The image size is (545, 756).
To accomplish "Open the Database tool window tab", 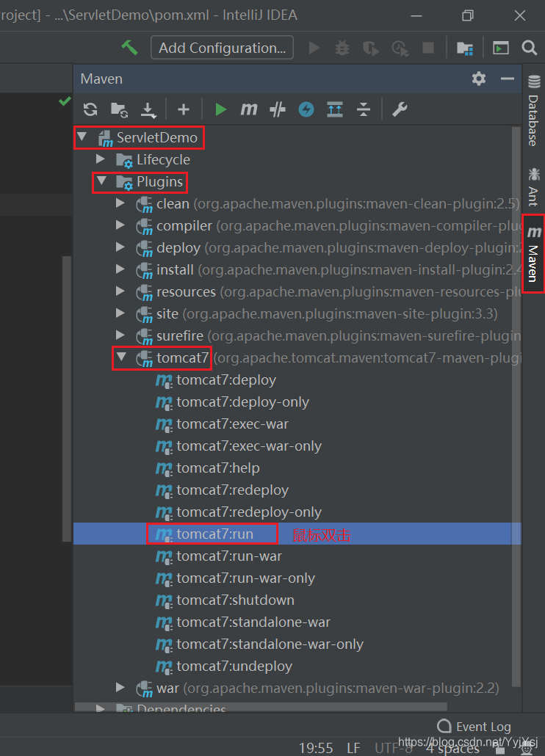I will coord(533,111).
